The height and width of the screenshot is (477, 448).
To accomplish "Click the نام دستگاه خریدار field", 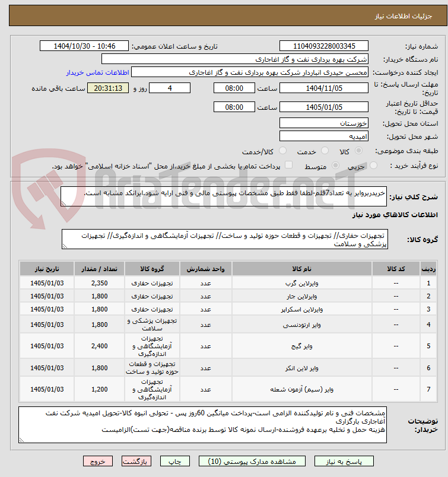I will 234,59.
